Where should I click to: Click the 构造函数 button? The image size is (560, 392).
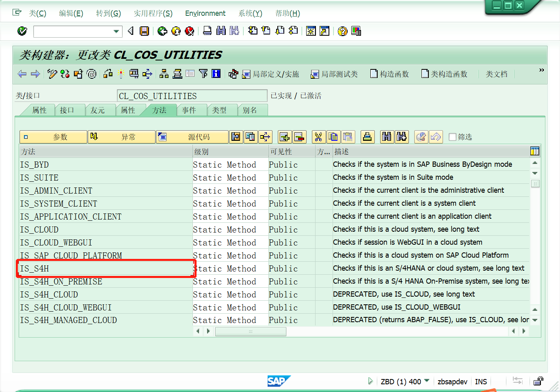coord(389,74)
